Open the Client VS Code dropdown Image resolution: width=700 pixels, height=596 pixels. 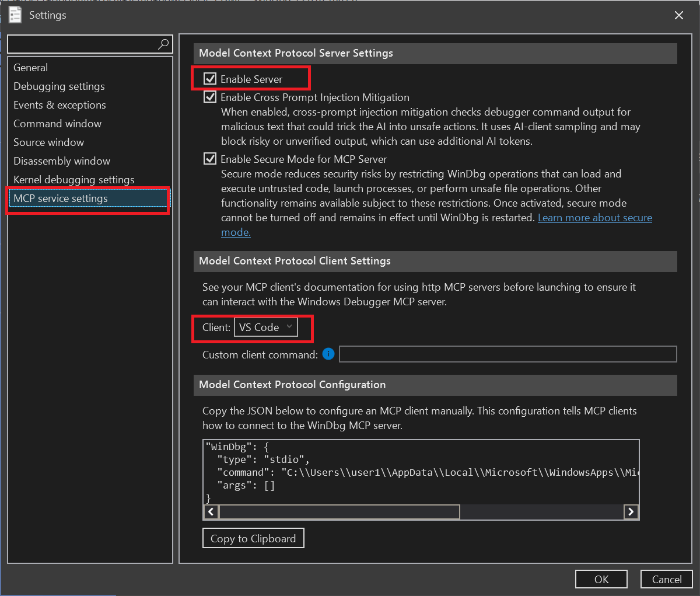tap(266, 327)
